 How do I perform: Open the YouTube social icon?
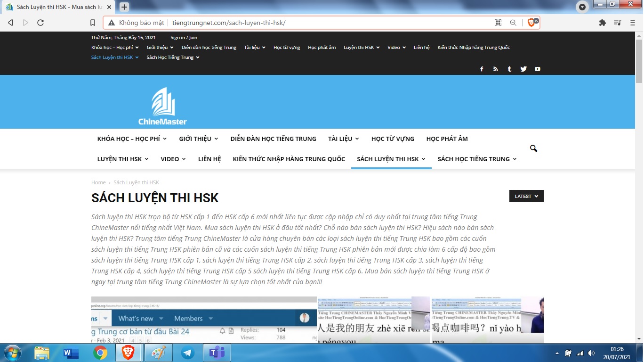pos(538,69)
